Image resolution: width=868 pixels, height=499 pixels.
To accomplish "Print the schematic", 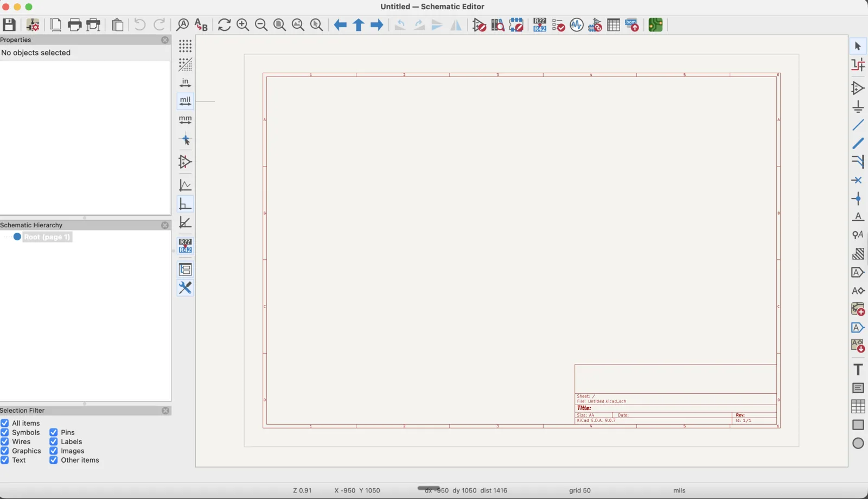I will coord(74,24).
